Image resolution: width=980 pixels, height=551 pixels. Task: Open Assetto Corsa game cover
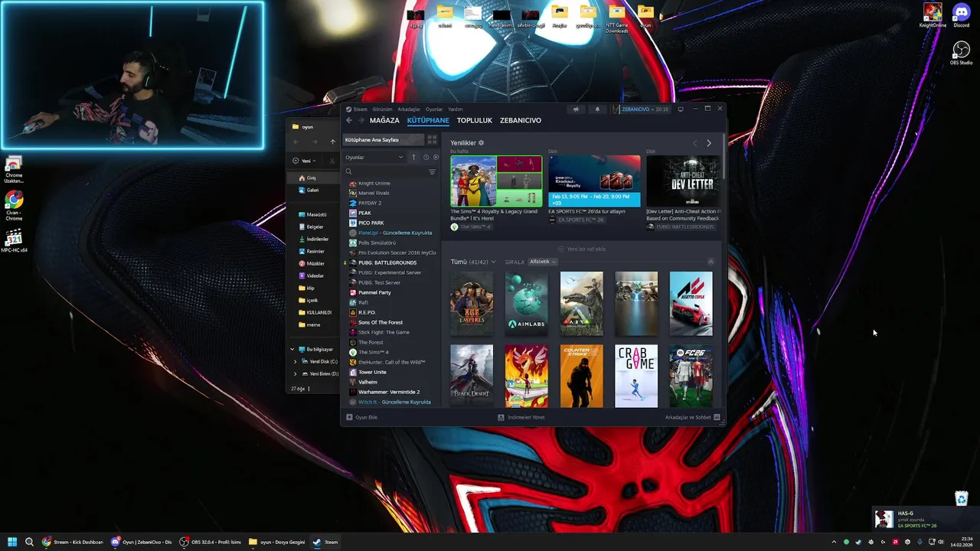(691, 304)
